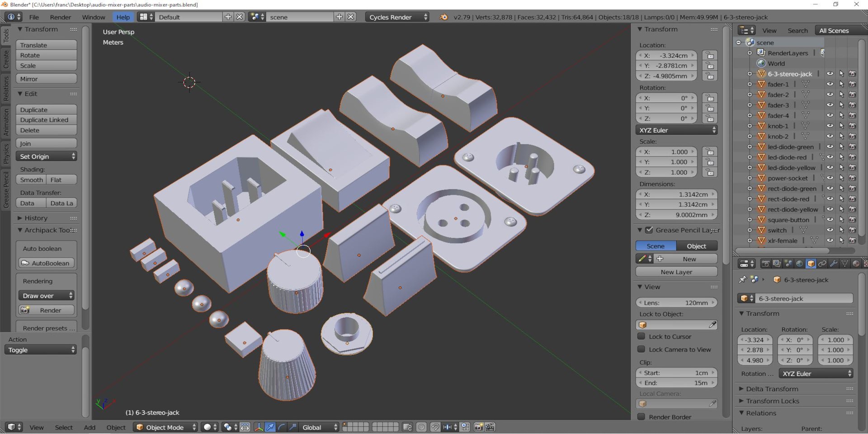The image size is (868, 434).
Task: Toggle the 3D manipulator widget in viewport header
Action: coord(259,427)
